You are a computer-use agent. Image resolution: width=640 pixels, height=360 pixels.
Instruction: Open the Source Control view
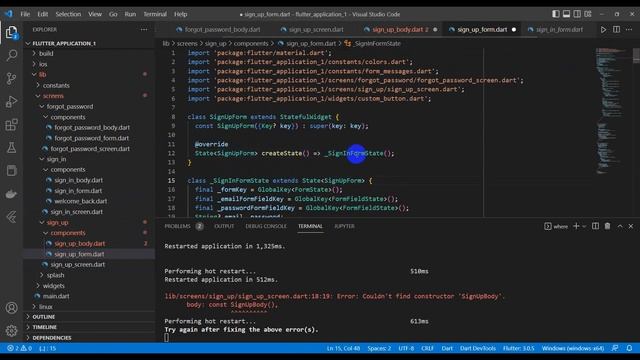pyautogui.click(x=11, y=78)
